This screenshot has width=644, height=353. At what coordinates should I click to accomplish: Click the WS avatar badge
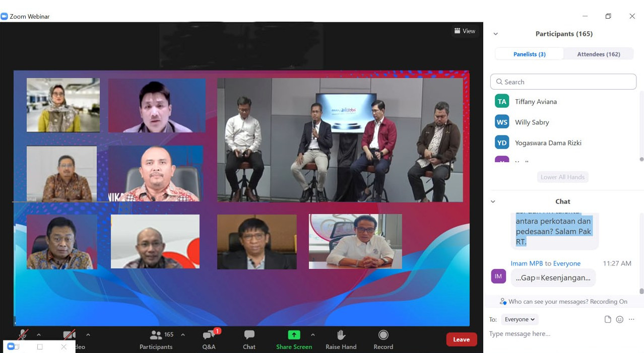(x=502, y=122)
